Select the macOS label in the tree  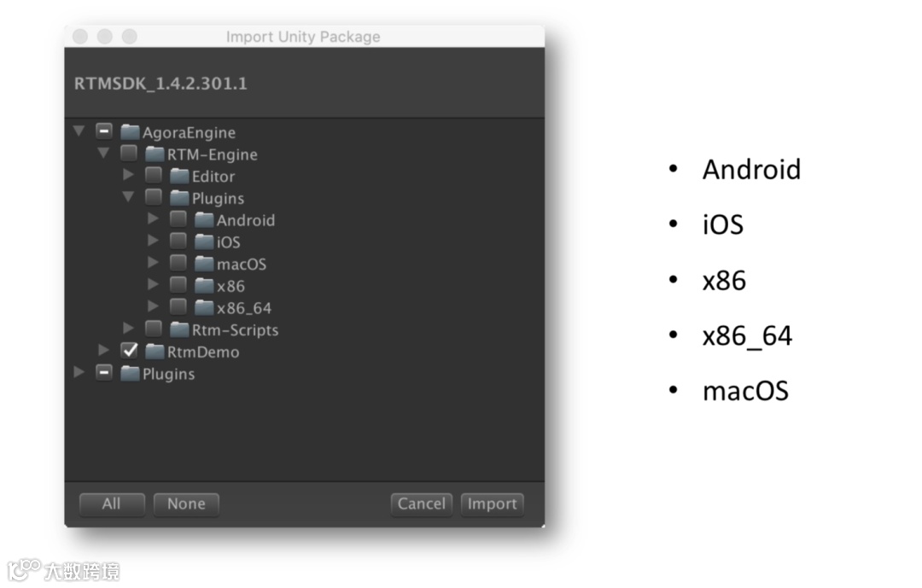coord(242,264)
